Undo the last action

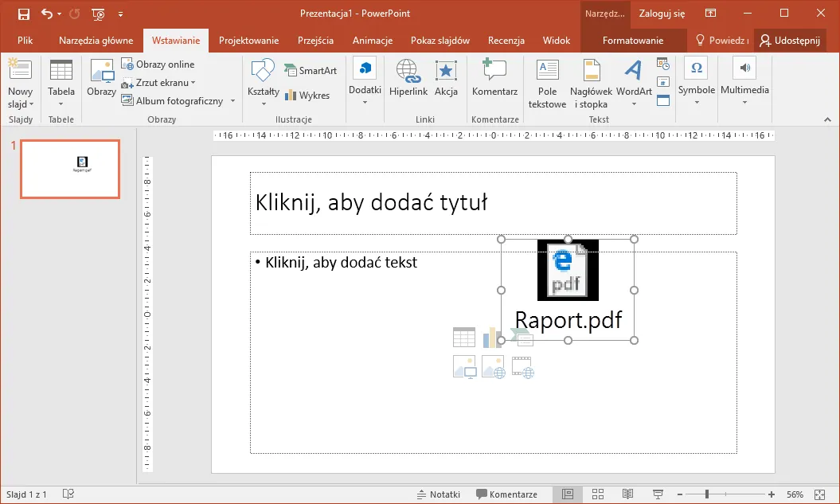pyautogui.click(x=47, y=14)
